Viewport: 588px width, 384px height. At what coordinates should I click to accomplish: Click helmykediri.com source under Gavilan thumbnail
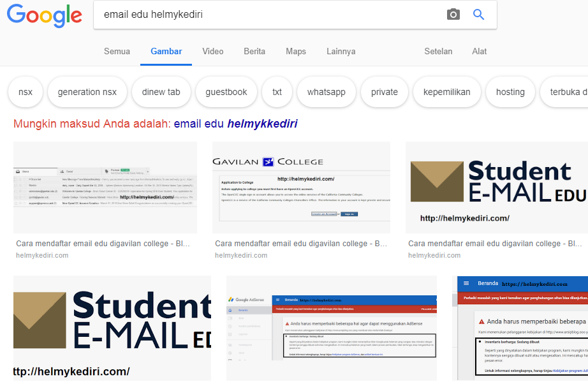coord(241,255)
